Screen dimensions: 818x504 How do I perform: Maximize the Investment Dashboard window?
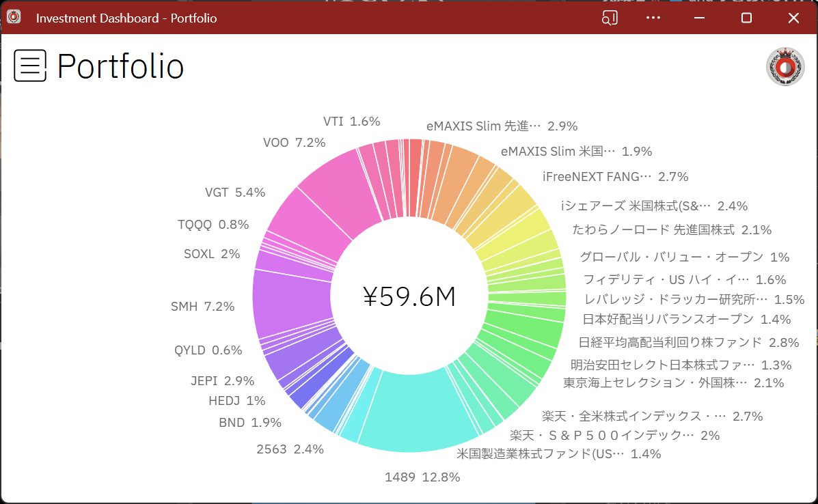(x=746, y=18)
